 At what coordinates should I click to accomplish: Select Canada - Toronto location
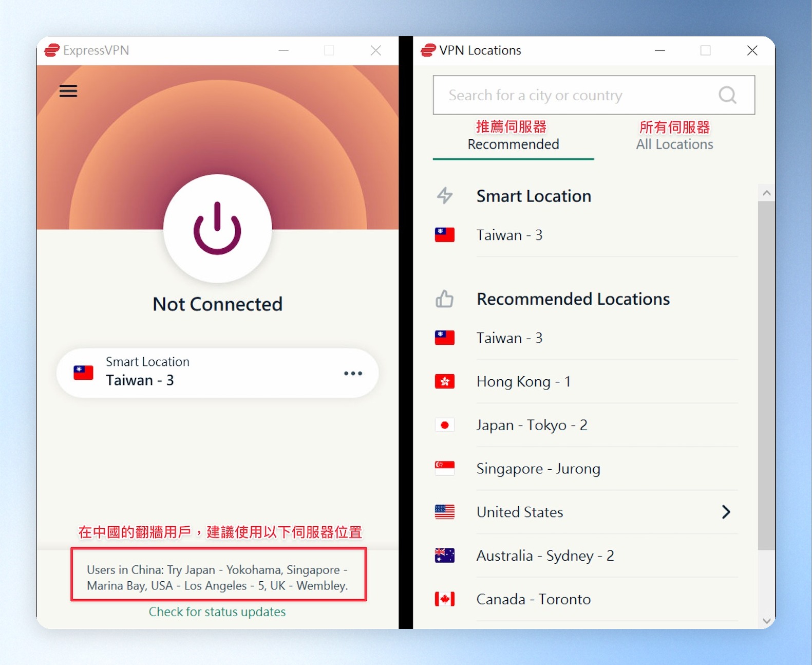click(586, 599)
